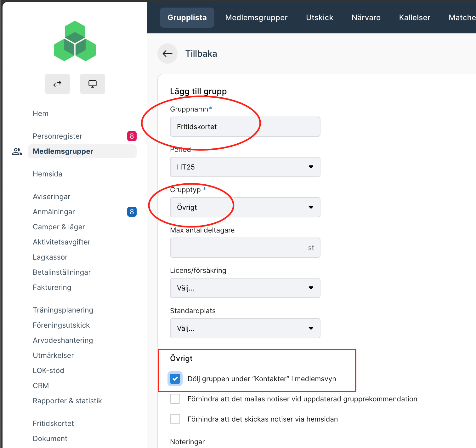Click the monitor display icon button
This screenshot has width=476, height=448.
(x=93, y=84)
